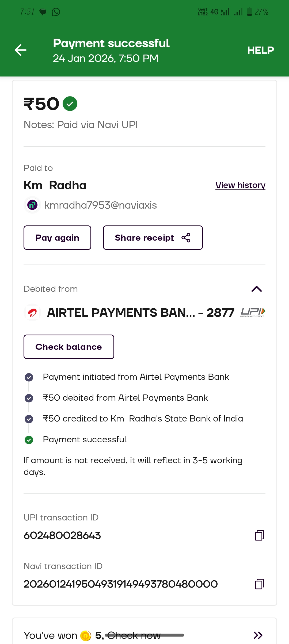Tap the back arrow in header

click(x=21, y=50)
